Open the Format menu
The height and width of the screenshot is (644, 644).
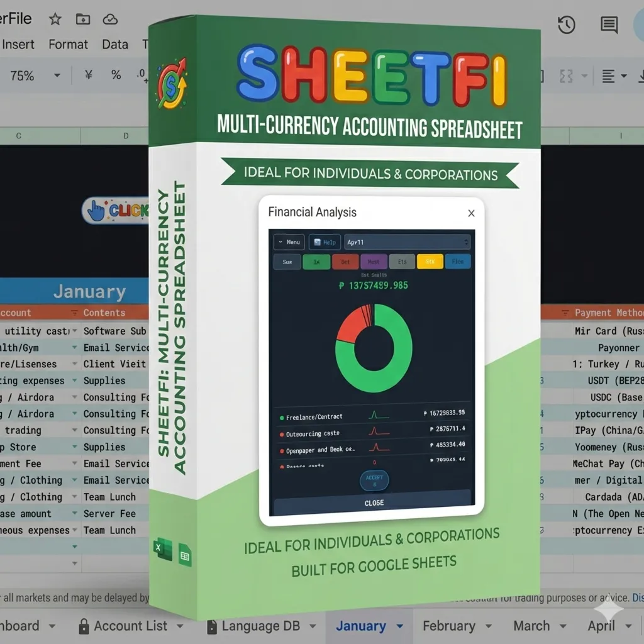68,44
